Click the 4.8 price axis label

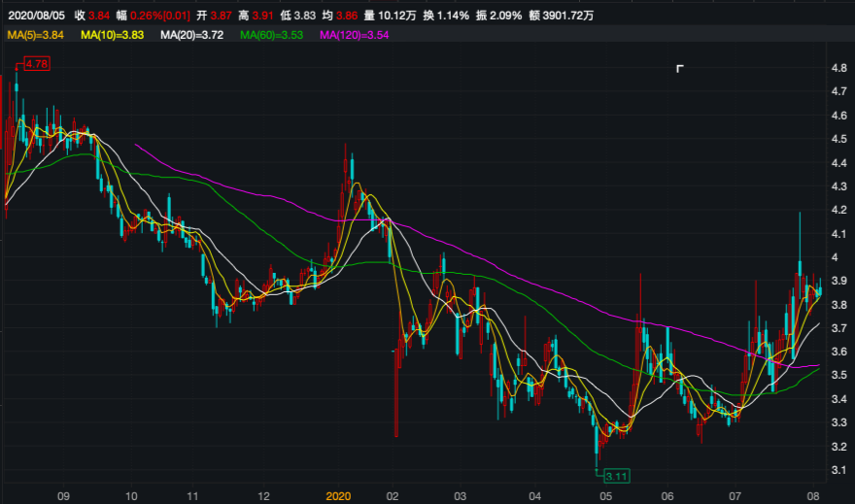pyautogui.click(x=839, y=68)
